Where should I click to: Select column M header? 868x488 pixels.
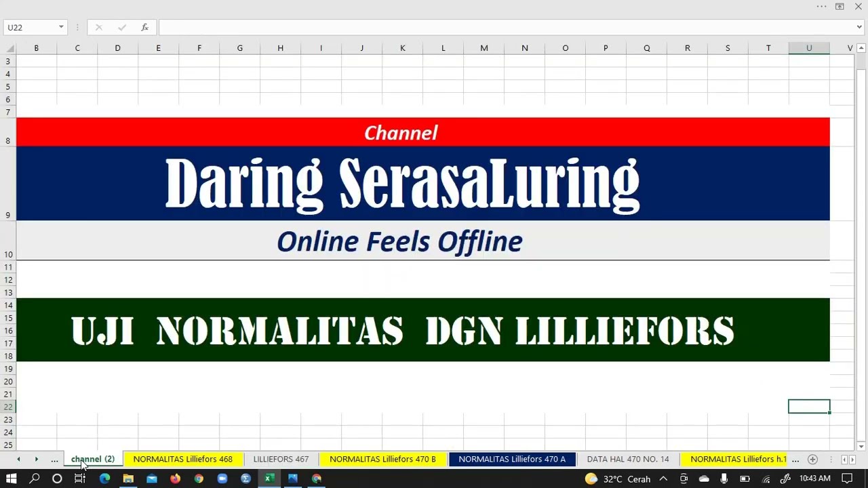coord(484,48)
